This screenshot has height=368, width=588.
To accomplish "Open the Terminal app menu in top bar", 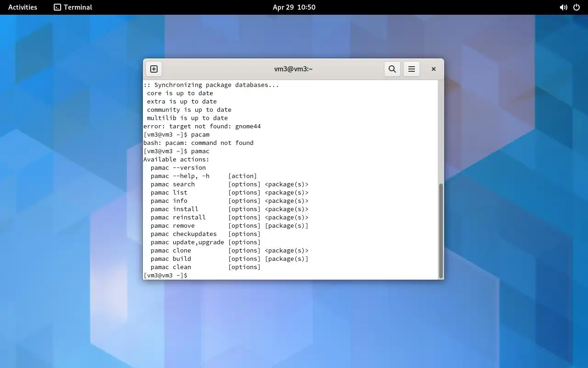I will coord(73,7).
